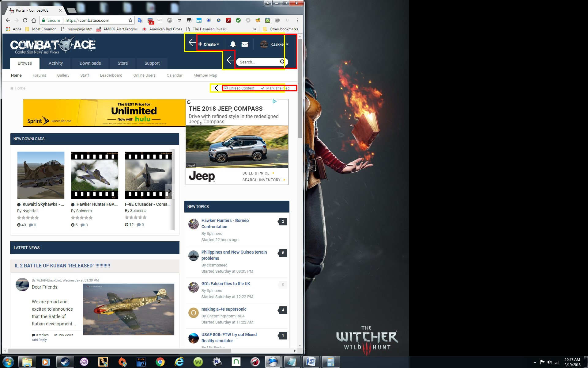The image size is (588, 368).
Task: Open IL 2 Battle of Kuban news
Action: (x=62, y=266)
